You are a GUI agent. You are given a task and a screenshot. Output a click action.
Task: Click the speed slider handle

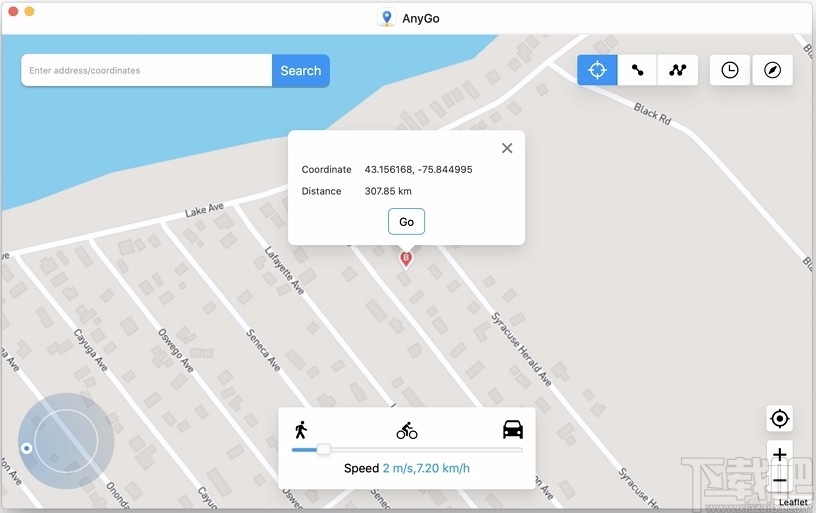(x=324, y=450)
